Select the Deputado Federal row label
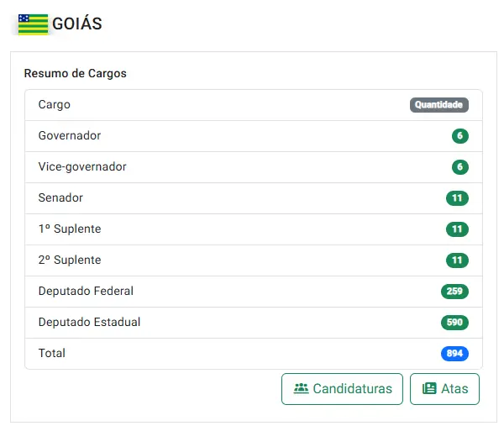 point(86,291)
